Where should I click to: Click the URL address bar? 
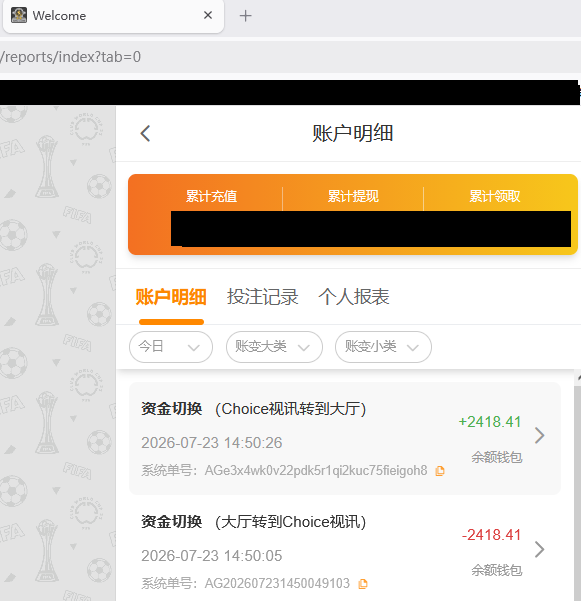(290, 57)
